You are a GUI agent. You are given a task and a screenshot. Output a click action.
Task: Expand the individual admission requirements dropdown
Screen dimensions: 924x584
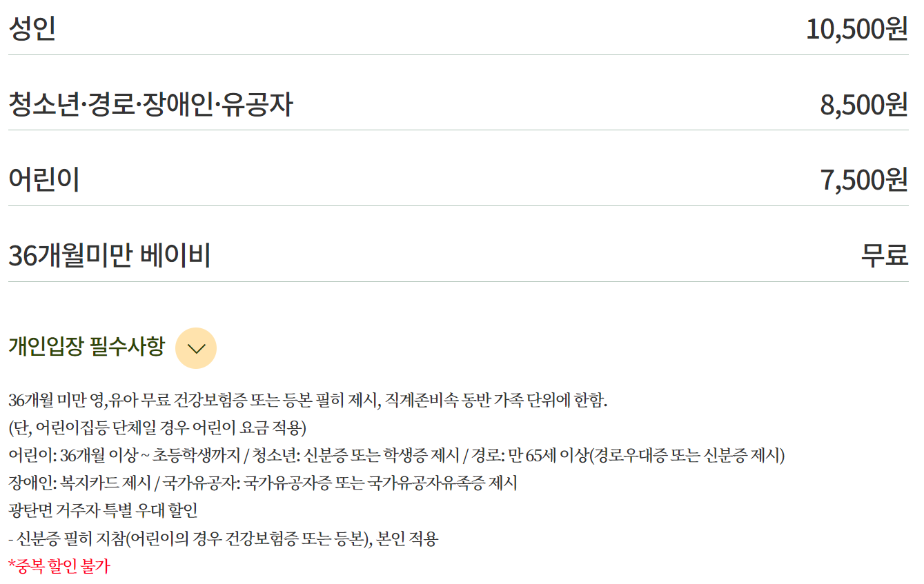[x=197, y=348]
